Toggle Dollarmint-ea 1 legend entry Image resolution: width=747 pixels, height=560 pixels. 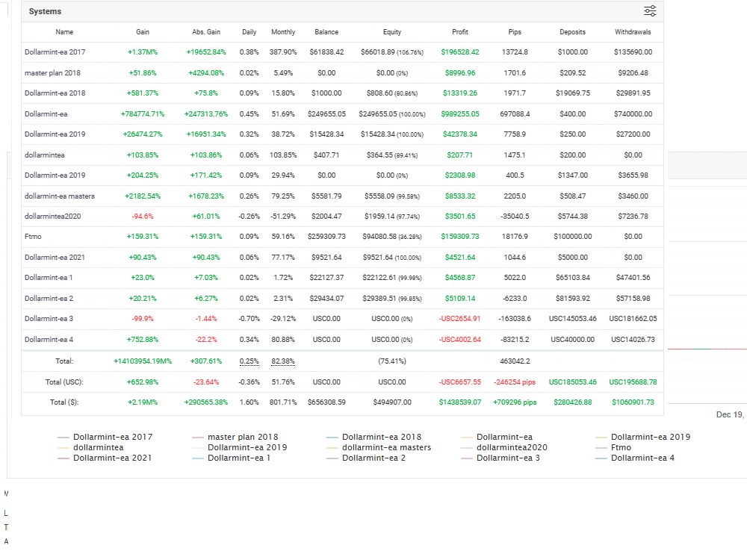tap(231, 458)
